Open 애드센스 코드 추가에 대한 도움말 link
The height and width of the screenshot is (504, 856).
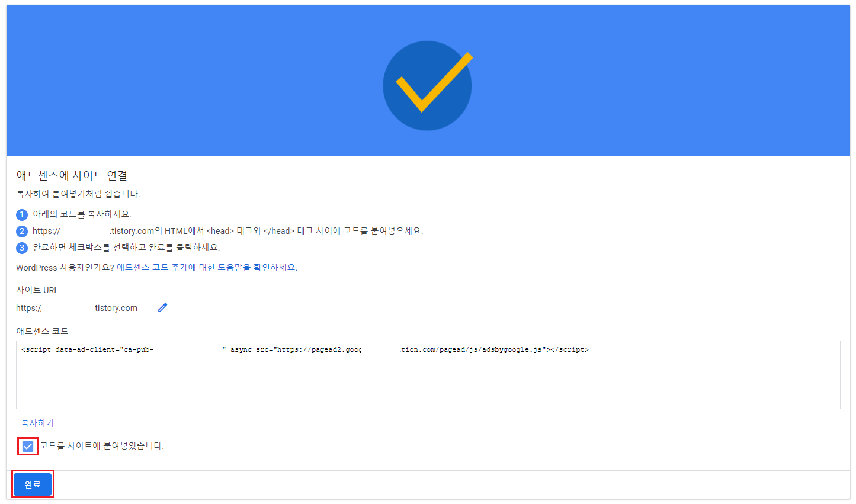(207, 268)
